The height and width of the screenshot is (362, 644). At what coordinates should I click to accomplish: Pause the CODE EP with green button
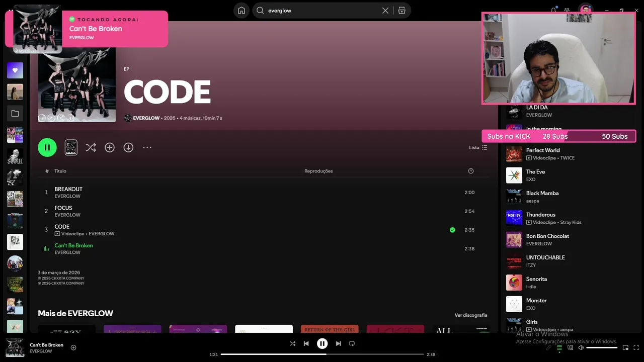(x=47, y=147)
